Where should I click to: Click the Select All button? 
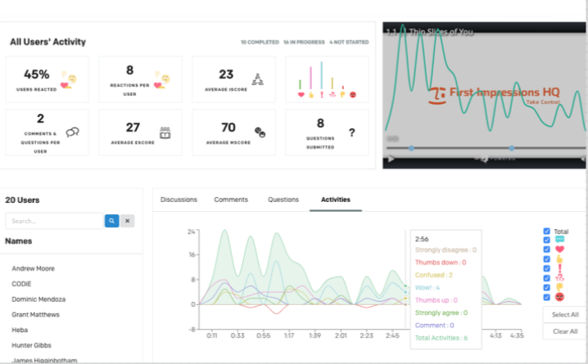pyautogui.click(x=566, y=315)
